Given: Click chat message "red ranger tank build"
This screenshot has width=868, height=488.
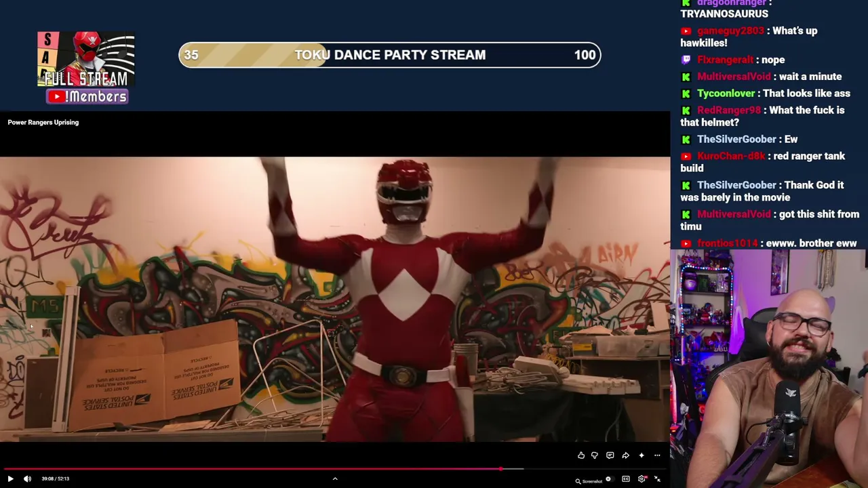Looking at the screenshot, I should click(x=762, y=162).
